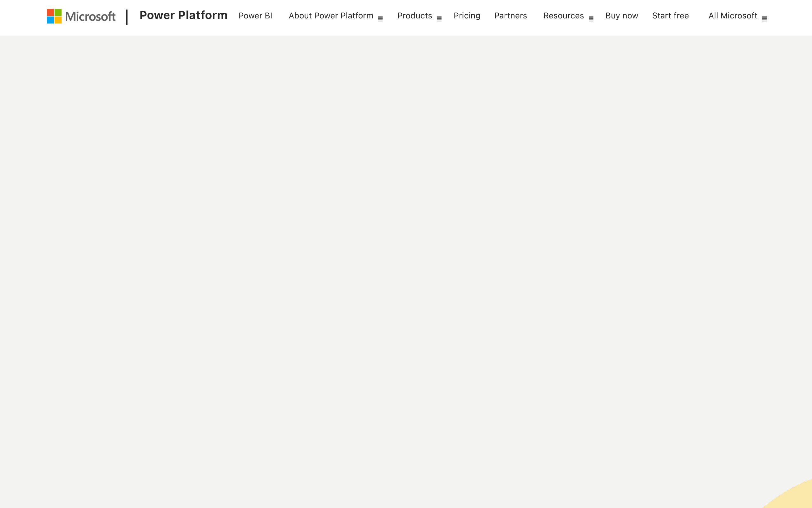Go to Power BI page
The image size is (812, 508).
pyautogui.click(x=255, y=16)
